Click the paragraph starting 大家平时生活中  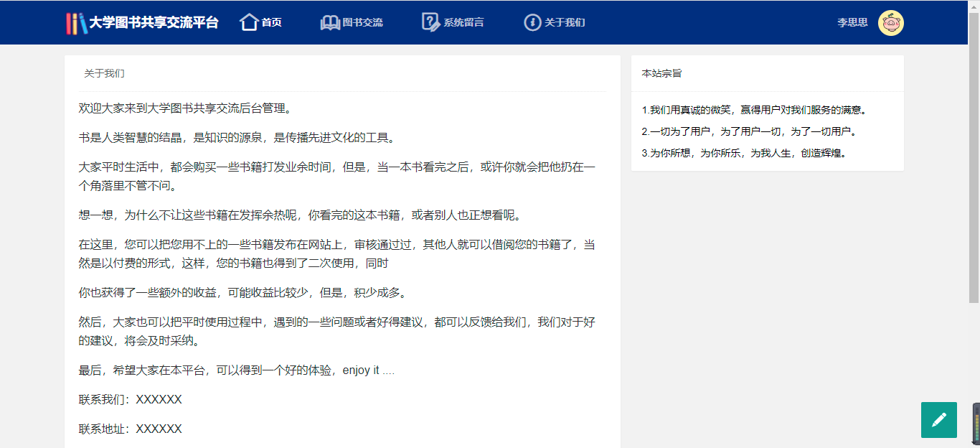click(x=336, y=177)
